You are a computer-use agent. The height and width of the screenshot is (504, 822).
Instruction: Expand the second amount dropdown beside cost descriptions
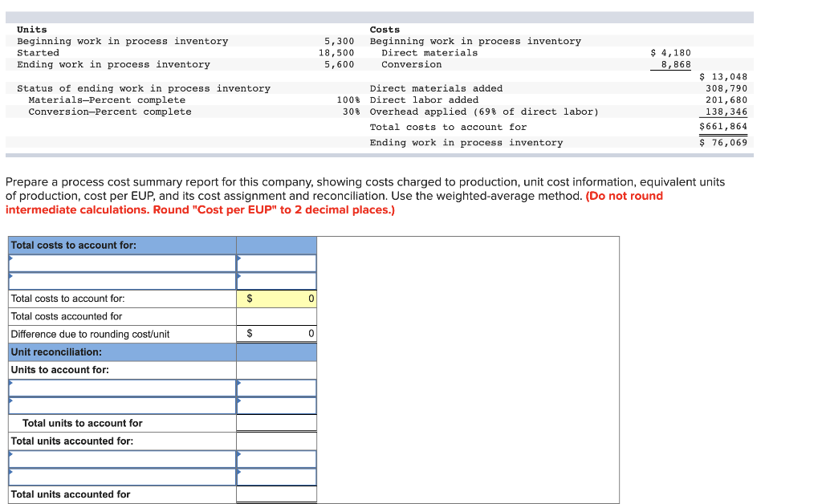click(x=276, y=280)
